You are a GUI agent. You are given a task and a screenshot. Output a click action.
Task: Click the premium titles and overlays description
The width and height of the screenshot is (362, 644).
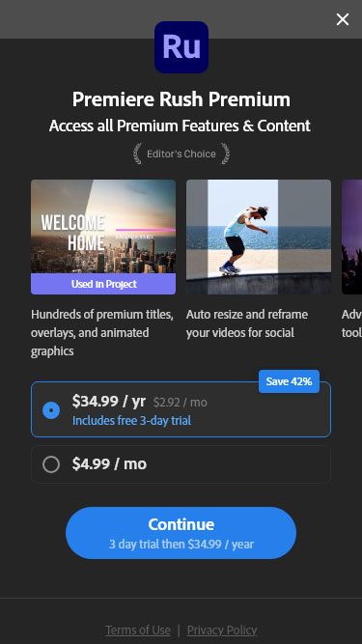(102, 333)
